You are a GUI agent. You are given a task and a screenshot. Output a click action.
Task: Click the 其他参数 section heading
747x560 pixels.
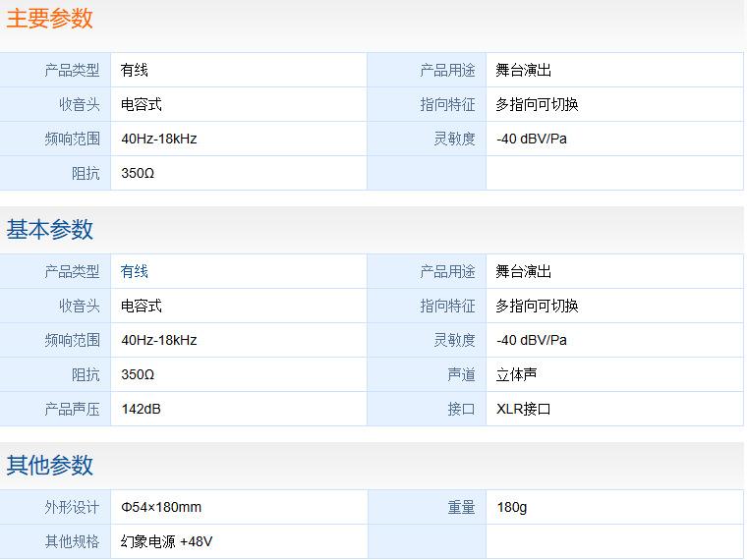(50, 465)
